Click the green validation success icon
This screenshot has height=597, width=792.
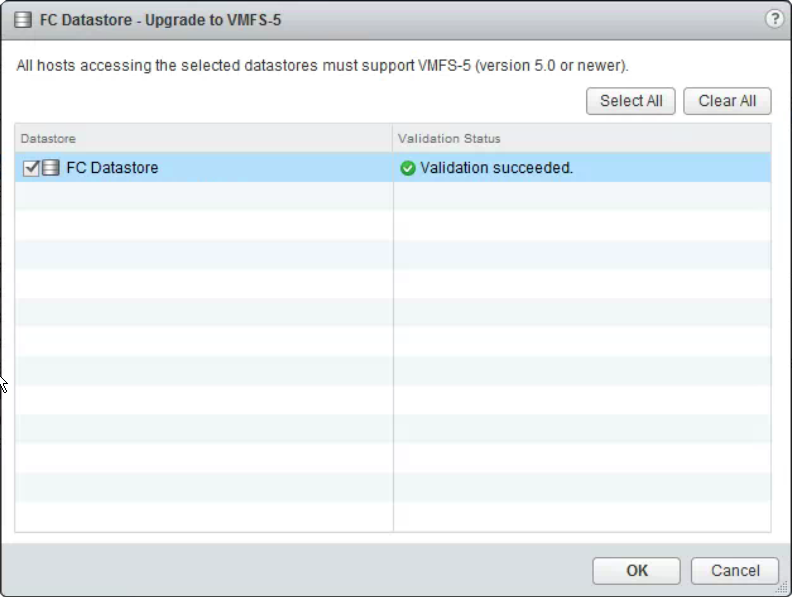click(x=408, y=168)
